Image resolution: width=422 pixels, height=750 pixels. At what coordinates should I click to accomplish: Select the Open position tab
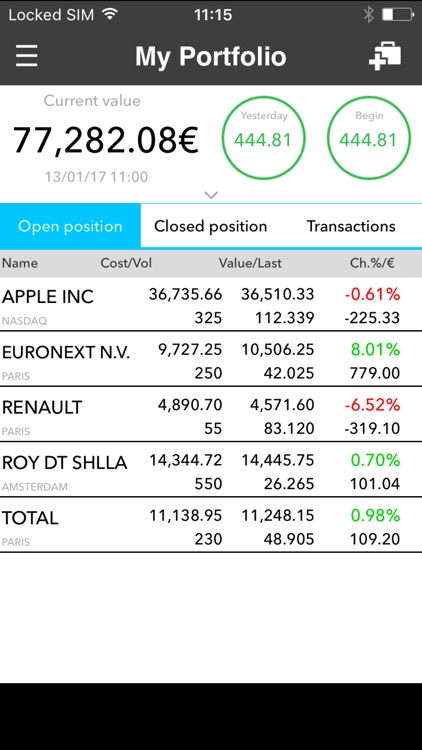70,226
